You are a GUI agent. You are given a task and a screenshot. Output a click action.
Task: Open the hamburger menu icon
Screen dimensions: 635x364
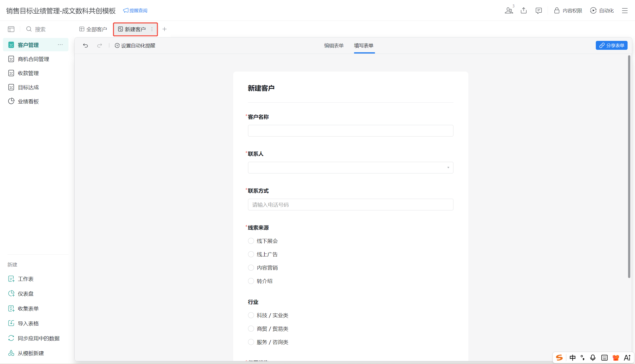coord(625,10)
